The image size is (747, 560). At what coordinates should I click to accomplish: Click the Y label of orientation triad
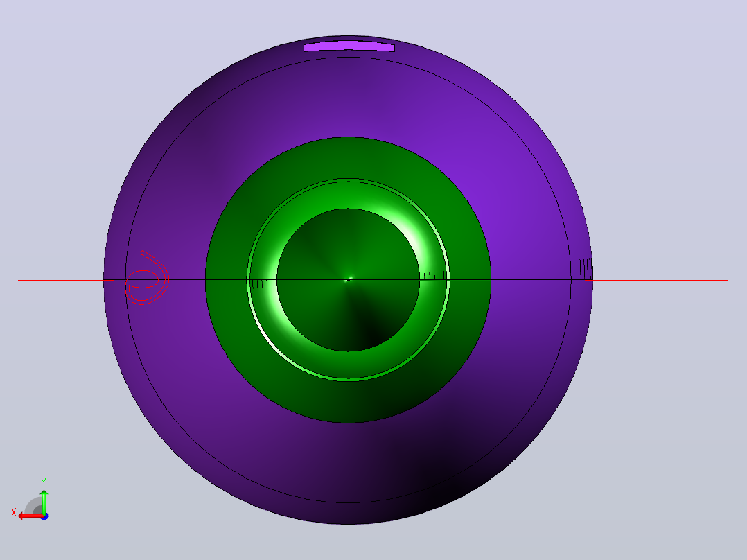[44, 482]
